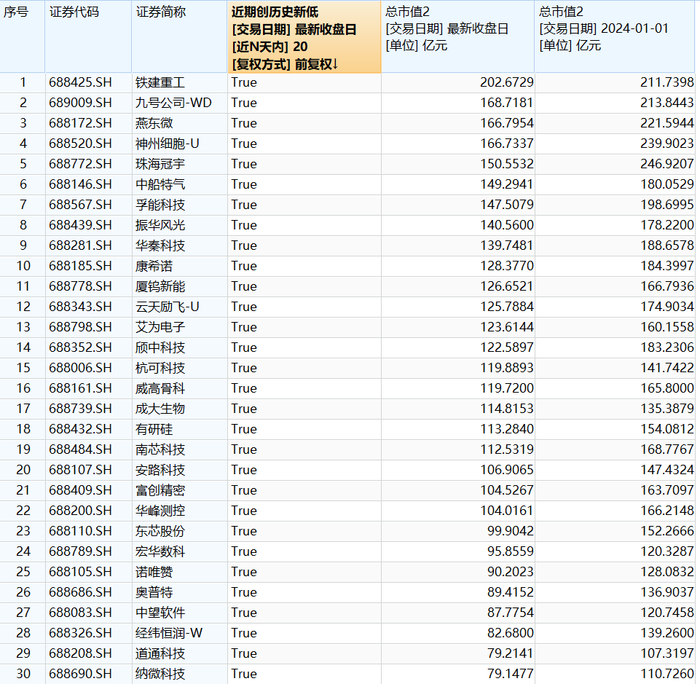
Task: Select stock name 经纬恒润-W
Action: coord(169,633)
